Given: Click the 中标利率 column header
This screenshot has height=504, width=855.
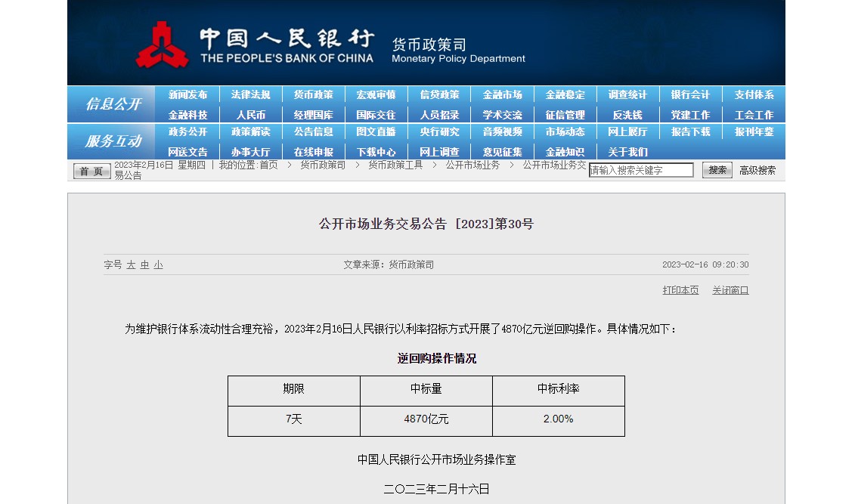Looking at the screenshot, I should tap(559, 391).
